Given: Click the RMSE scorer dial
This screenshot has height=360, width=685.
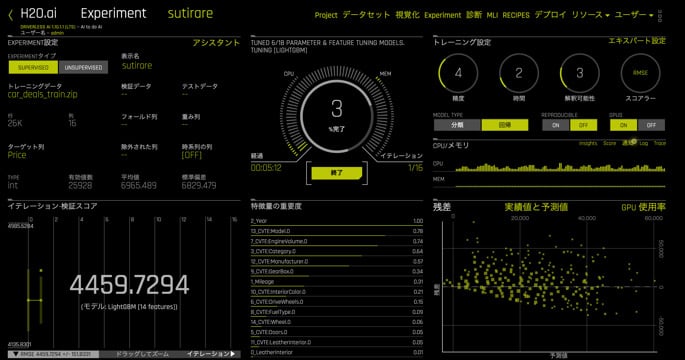Looking at the screenshot, I should pyautogui.click(x=640, y=73).
